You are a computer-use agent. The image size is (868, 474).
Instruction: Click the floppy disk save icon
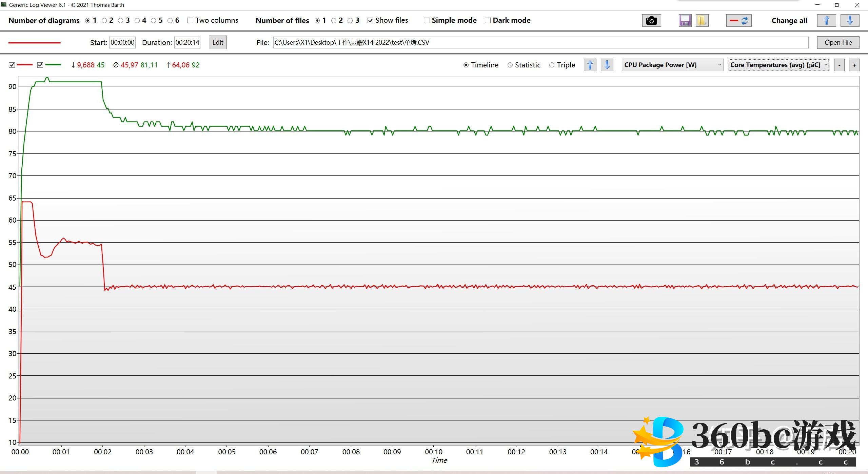coord(685,21)
